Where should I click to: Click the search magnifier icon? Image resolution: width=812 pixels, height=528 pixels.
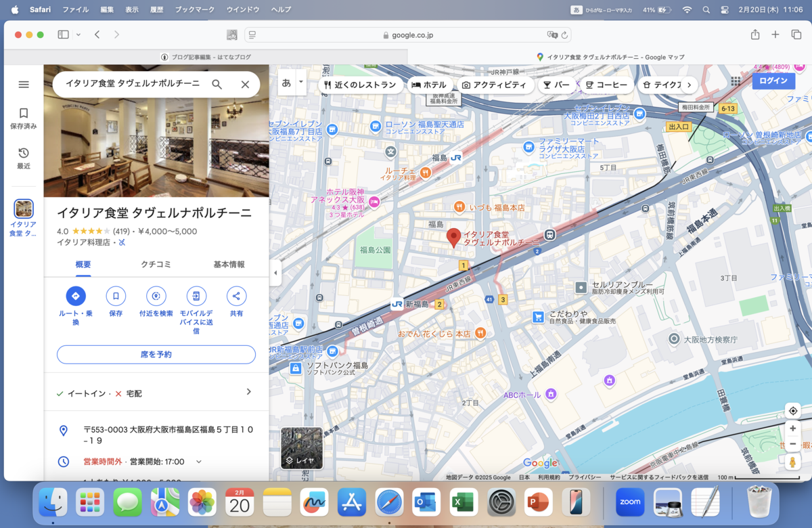[x=217, y=85]
